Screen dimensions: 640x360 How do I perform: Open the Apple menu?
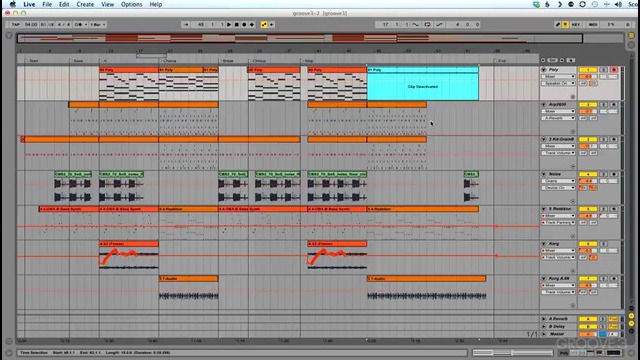click(13, 4)
